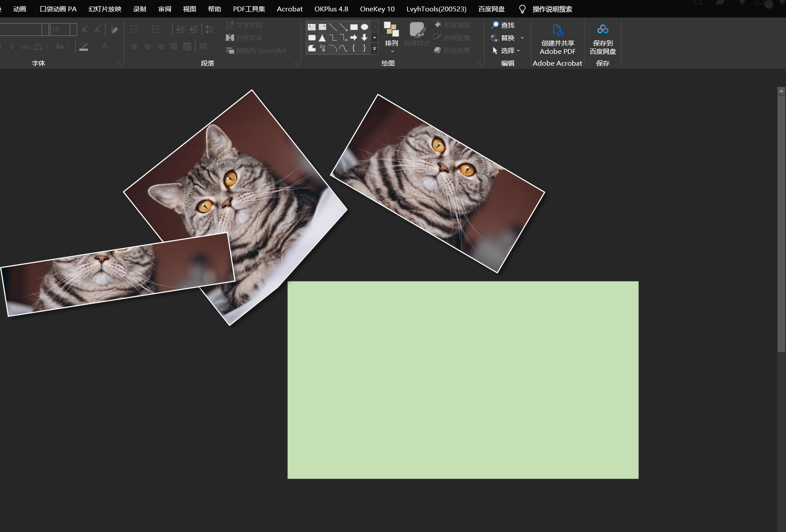Click the 操作说明搜索 search field

[552, 9]
